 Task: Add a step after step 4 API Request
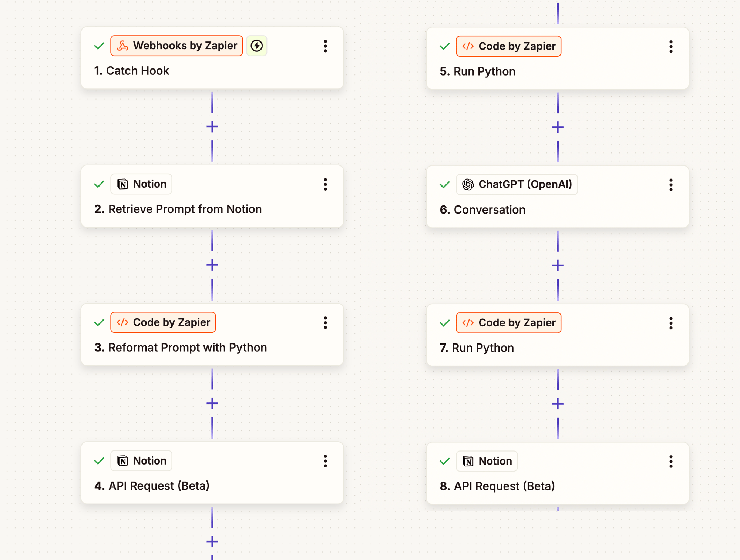tap(212, 542)
